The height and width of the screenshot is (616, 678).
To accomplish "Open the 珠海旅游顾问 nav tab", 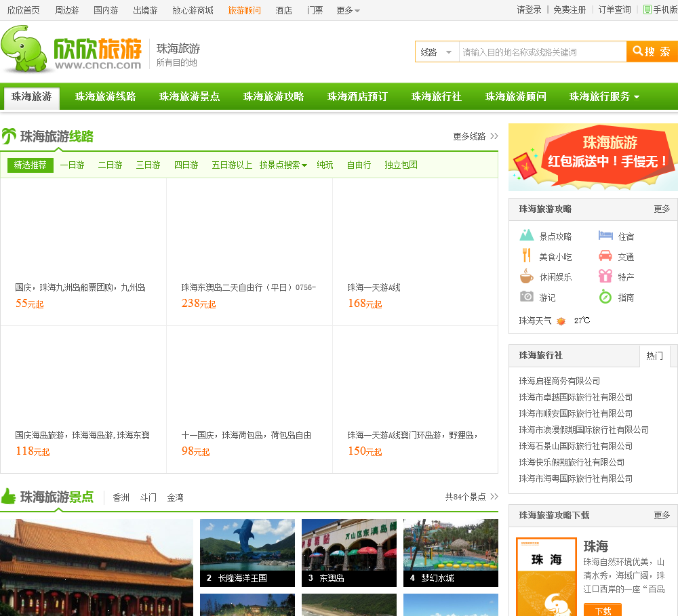I will [x=515, y=96].
